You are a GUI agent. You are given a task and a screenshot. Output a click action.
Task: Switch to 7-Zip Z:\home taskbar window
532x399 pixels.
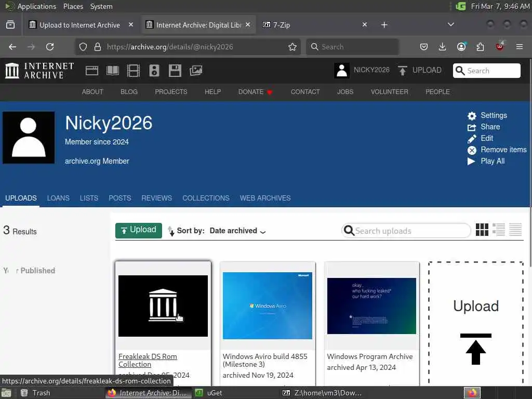tap(322, 393)
